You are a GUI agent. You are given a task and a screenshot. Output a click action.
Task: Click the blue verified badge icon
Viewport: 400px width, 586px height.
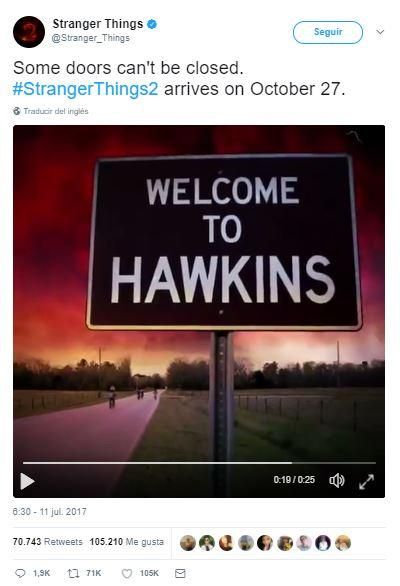151,24
